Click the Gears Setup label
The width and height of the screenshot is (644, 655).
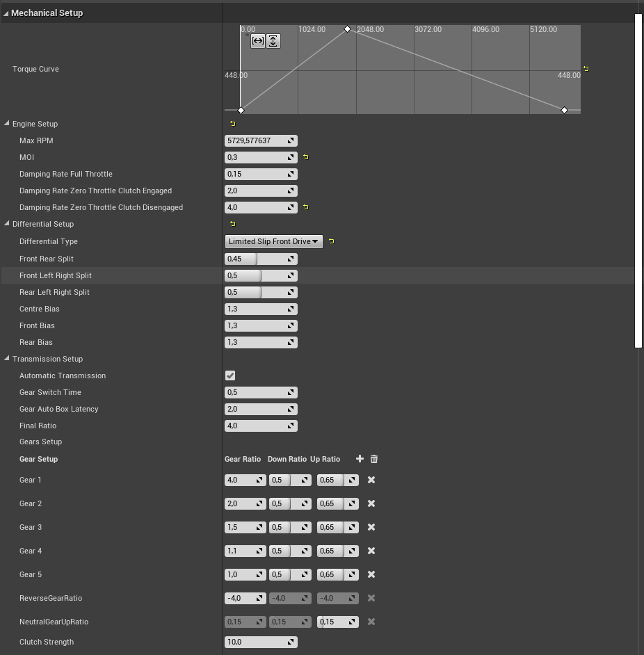point(40,442)
